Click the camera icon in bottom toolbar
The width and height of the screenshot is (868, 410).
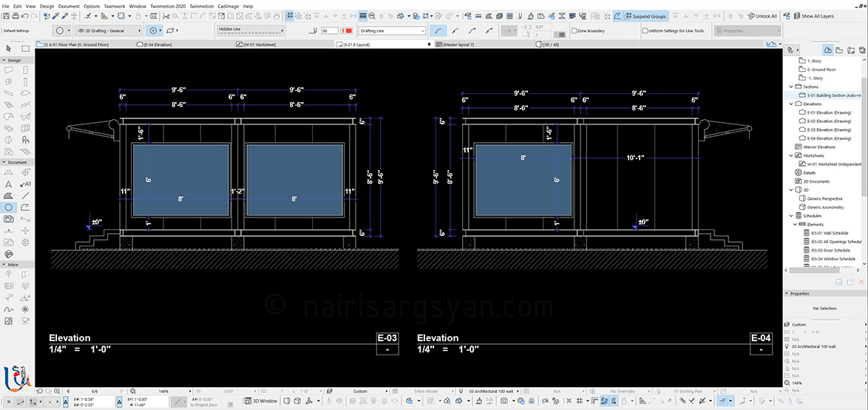(505, 400)
